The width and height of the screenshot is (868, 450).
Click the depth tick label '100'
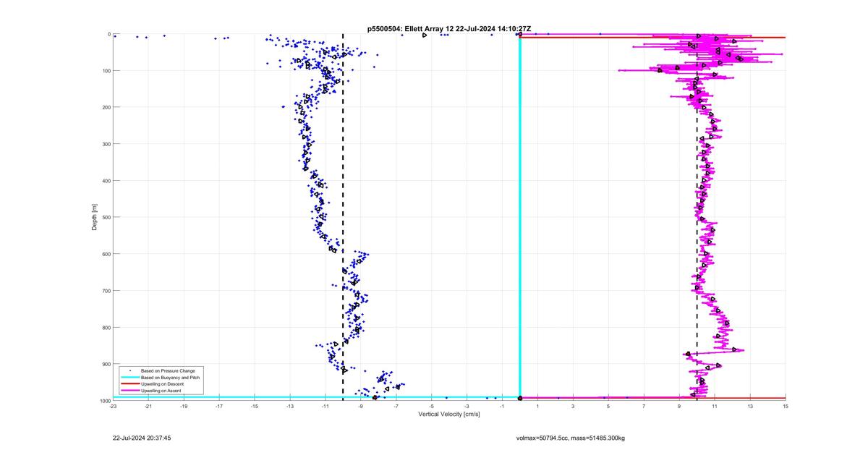[106, 71]
